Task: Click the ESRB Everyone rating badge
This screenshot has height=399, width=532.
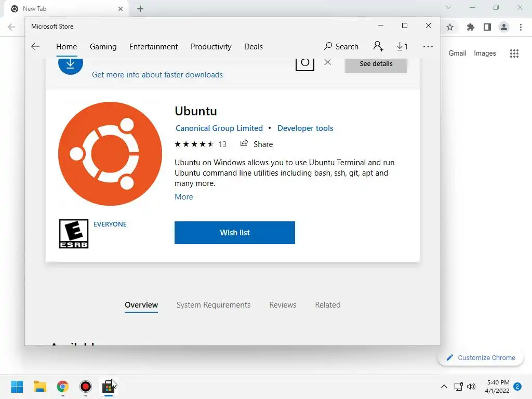Action: click(74, 234)
